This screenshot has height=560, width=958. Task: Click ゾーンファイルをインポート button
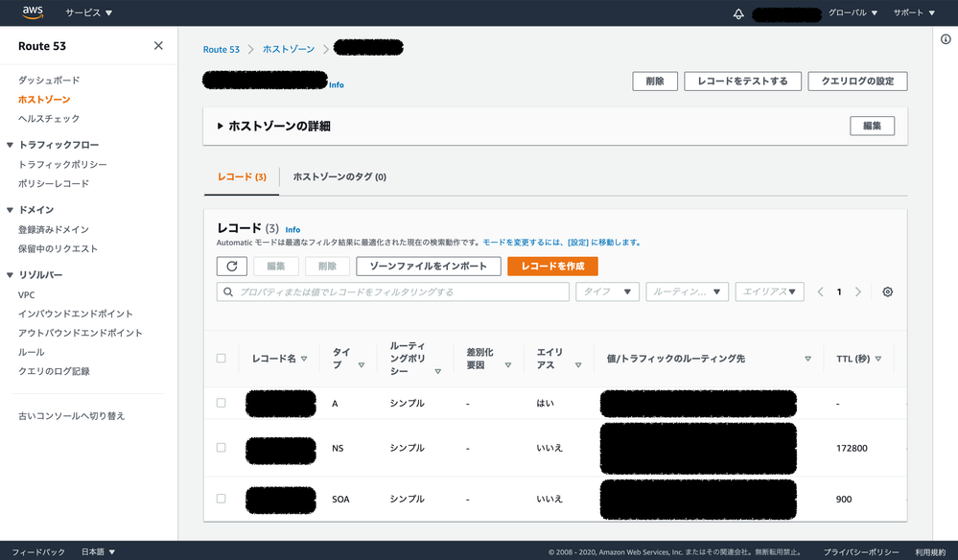point(429,267)
